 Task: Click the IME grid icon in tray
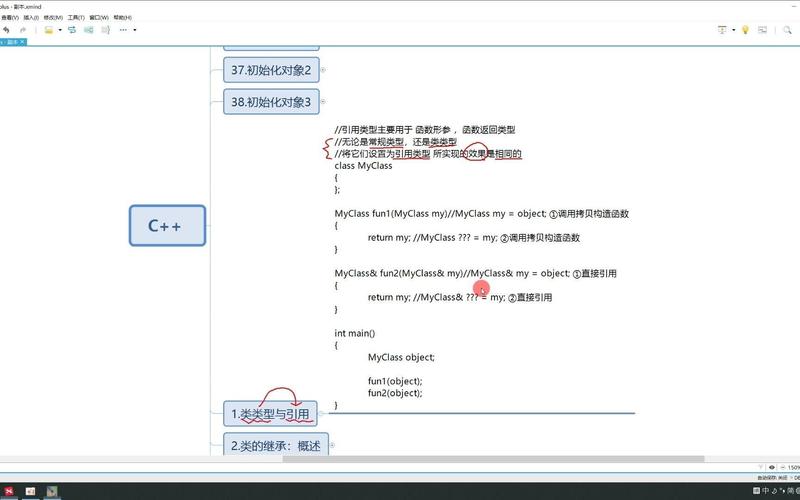point(756,490)
